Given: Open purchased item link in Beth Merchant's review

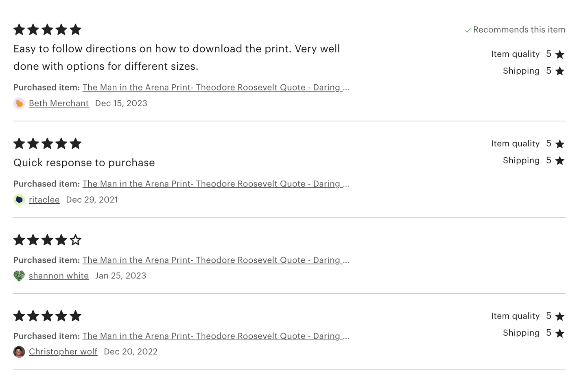Looking at the screenshot, I should [216, 88].
